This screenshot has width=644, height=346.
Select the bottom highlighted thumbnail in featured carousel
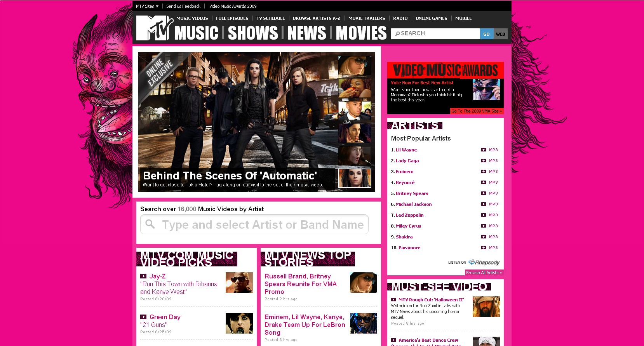click(355, 178)
